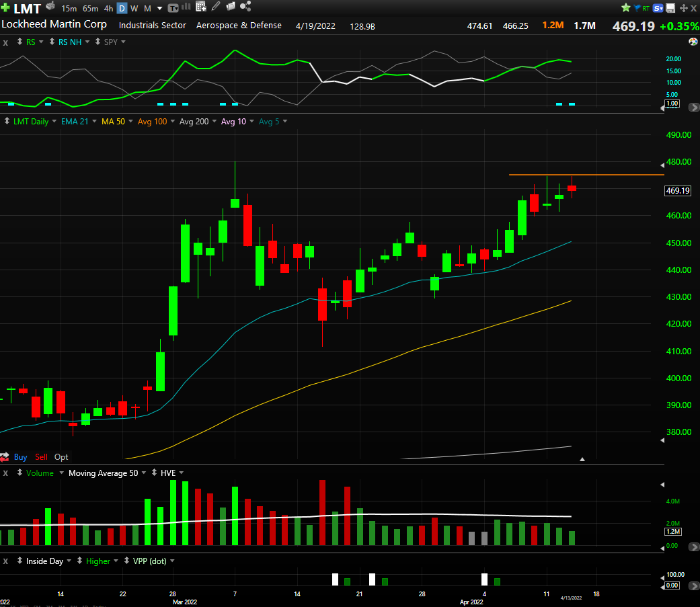
Task: Click the x to remove the RS pane
Action: [x=5, y=43]
